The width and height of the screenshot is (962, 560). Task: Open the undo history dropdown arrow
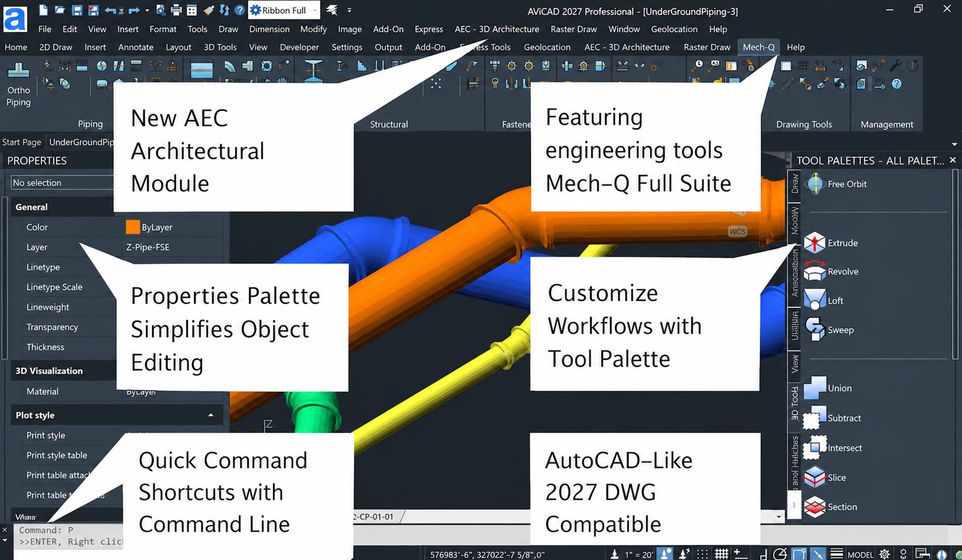click(121, 11)
